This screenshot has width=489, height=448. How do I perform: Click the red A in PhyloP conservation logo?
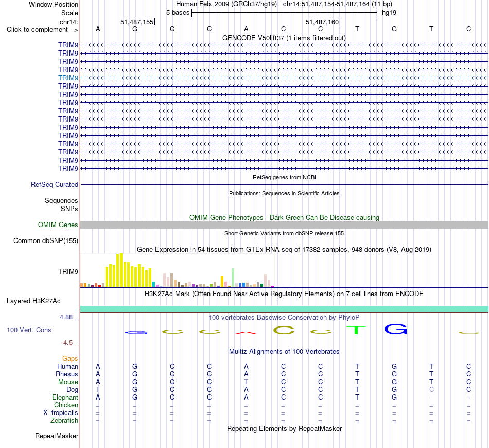(246, 333)
